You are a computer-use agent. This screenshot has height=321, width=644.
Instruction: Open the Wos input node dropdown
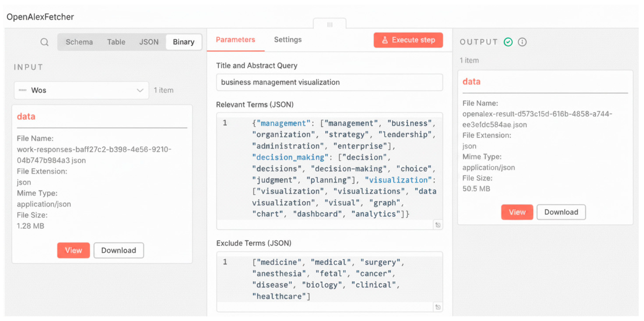pos(82,90)
